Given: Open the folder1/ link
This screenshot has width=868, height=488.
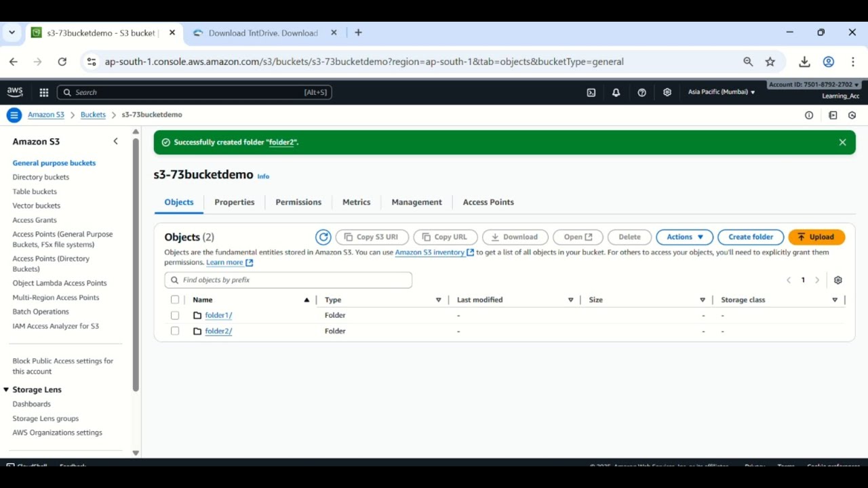Looking at the screenshot, I should pos(218,315).
